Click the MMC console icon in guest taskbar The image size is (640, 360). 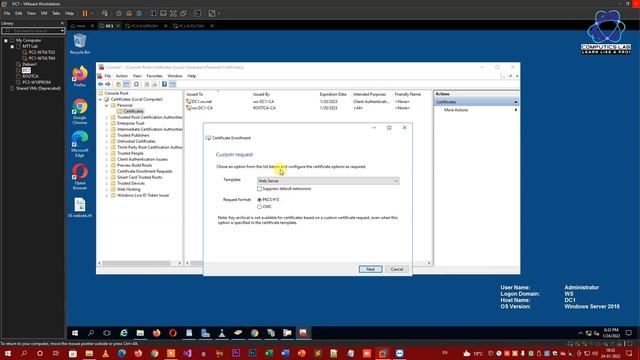[x=303, y=333]
